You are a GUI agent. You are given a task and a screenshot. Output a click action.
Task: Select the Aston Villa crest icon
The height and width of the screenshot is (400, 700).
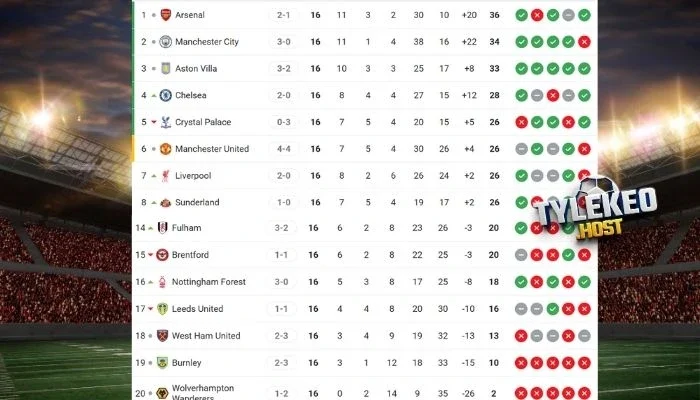click(165, 68)
